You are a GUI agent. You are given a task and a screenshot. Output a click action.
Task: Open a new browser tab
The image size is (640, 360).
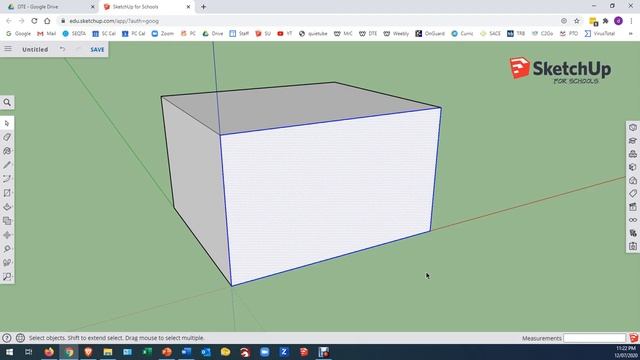(203, 7)
